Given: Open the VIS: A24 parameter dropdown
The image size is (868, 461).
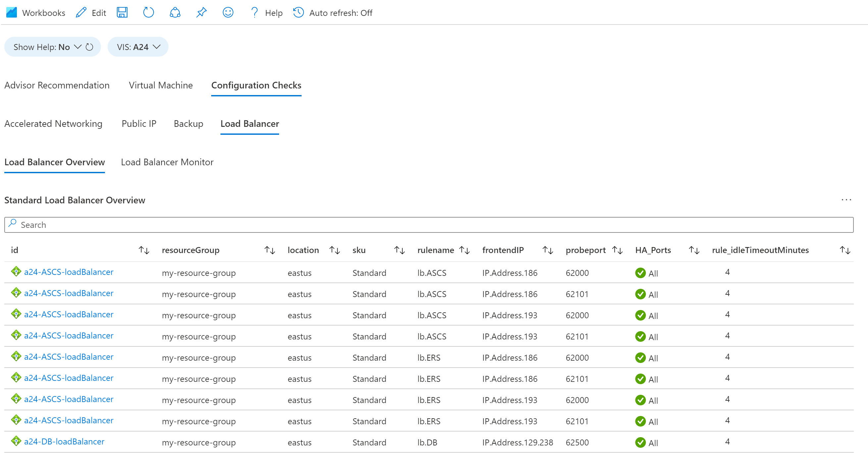Looking at the screenshot, I should point(138,47).
